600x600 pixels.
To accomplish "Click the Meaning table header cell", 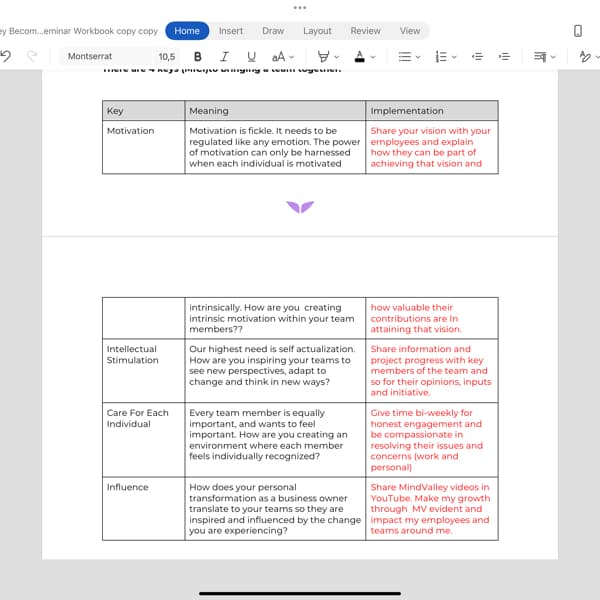I will click(x=275, y=111).
